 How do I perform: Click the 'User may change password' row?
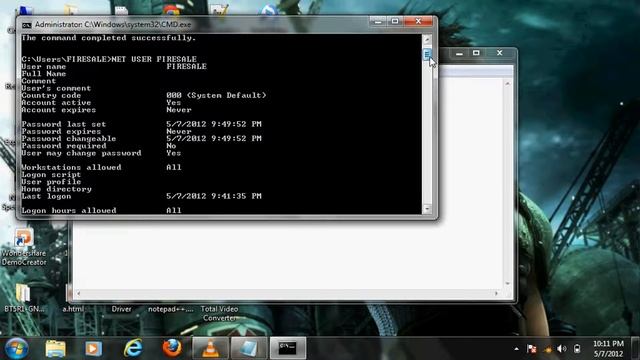[101, 153]
